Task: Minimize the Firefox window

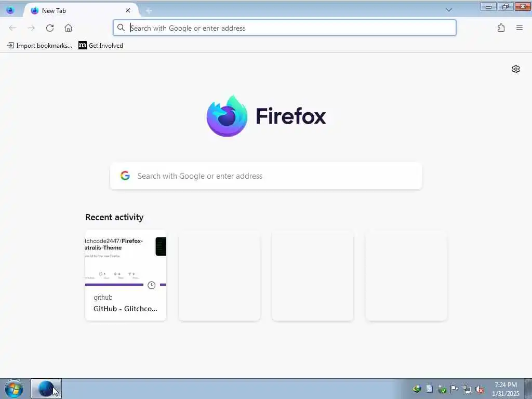Action: coord(488,6)
